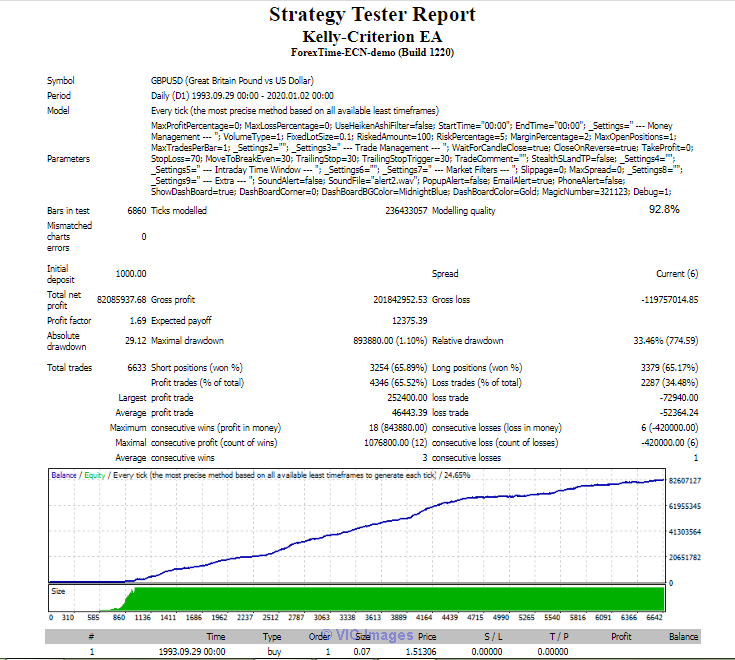The width and height of the screenshot is (735, 660).
Task: Click chart y-axis label 20651782
Action: 685,557
